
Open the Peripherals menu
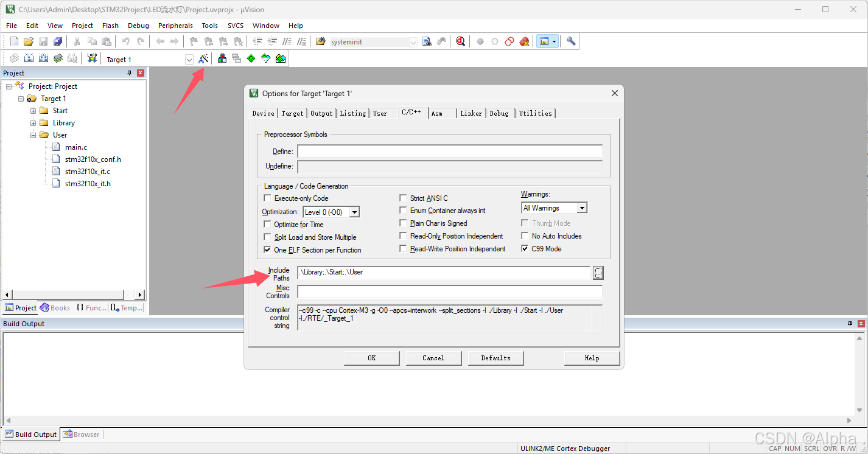(175, 26)
